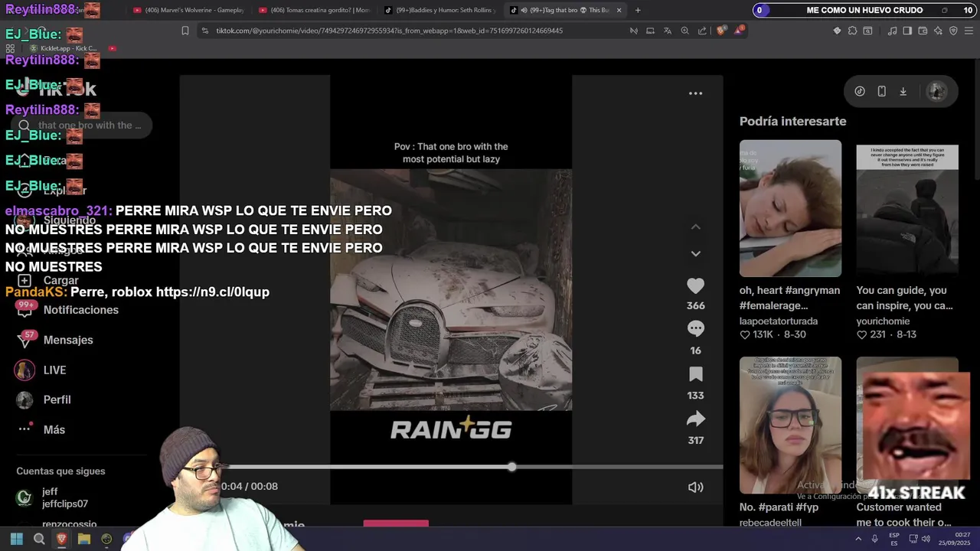
Task: Click the notifications 99+ badge icon
Action: pyautogui.click(x=25, y=308)
